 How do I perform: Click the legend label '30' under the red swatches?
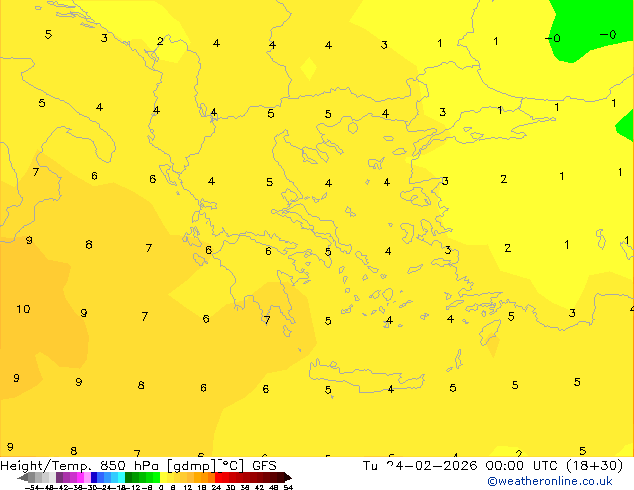click(230, 487)
